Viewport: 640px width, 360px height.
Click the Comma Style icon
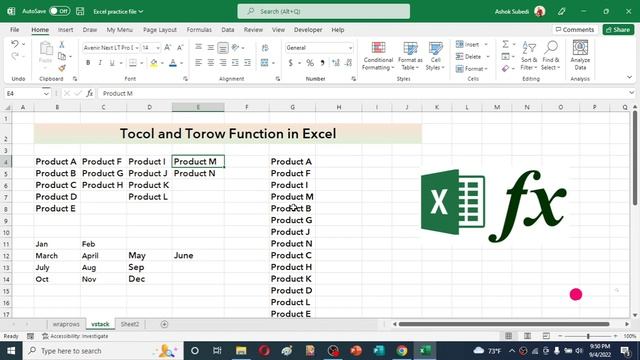(322, 63)
